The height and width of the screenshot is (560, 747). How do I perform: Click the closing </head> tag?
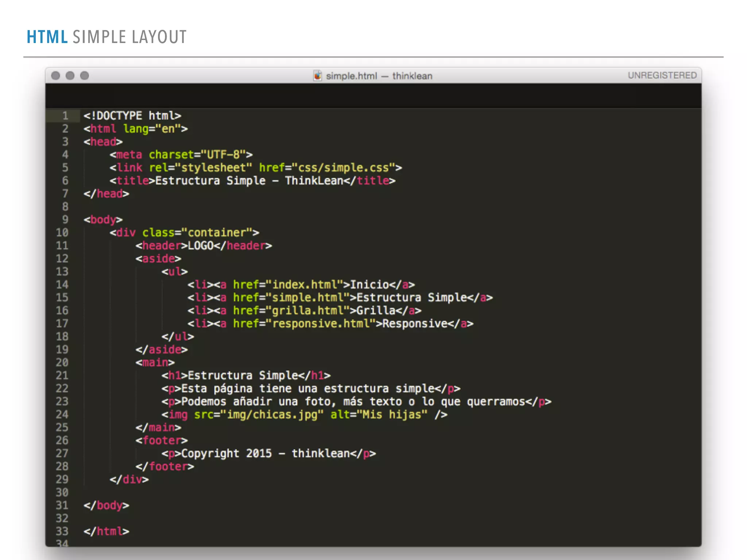pyautogui.click(x=107, y=194)
